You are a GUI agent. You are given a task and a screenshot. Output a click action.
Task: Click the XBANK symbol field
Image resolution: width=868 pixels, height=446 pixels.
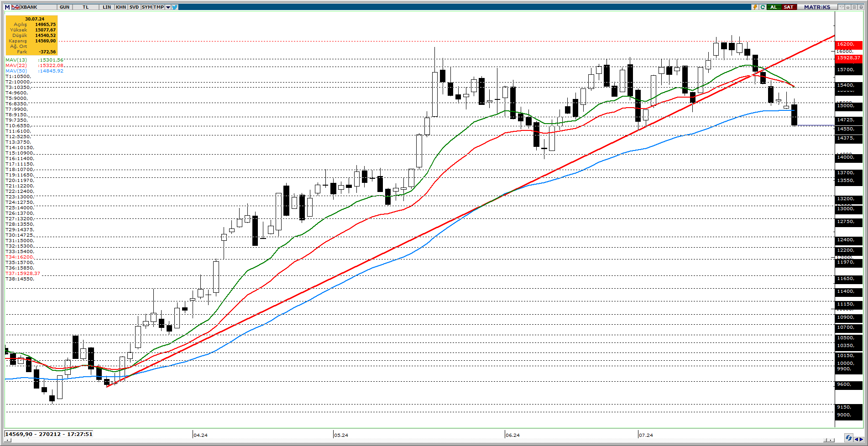[29, 7]
